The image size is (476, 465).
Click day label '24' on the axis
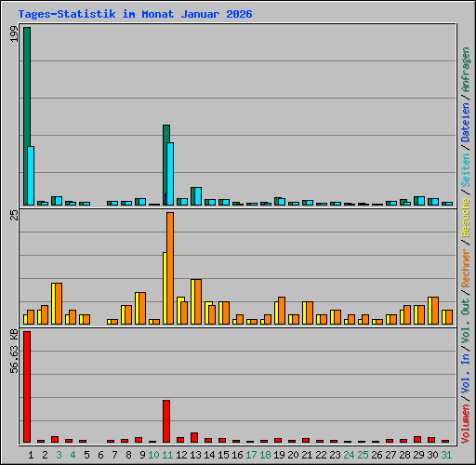(349, 455)
